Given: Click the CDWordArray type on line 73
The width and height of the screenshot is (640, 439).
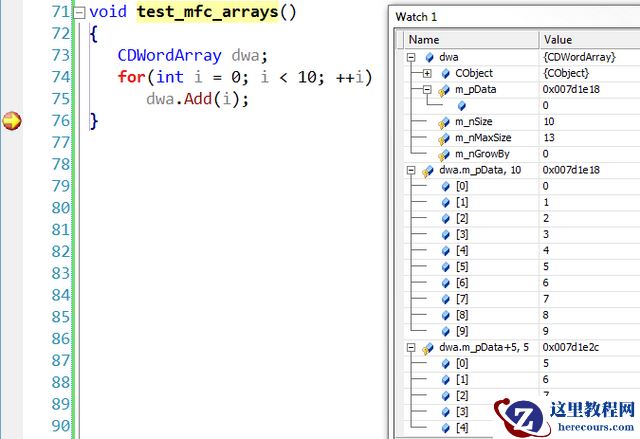Looking at the screenshot, I should tap(169, 55).
